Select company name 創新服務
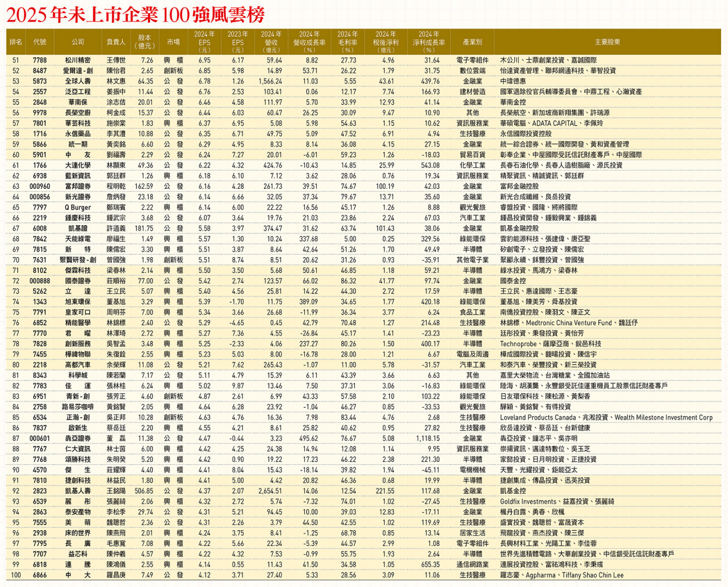The image size is (728, 587). (x=77, y=344)
